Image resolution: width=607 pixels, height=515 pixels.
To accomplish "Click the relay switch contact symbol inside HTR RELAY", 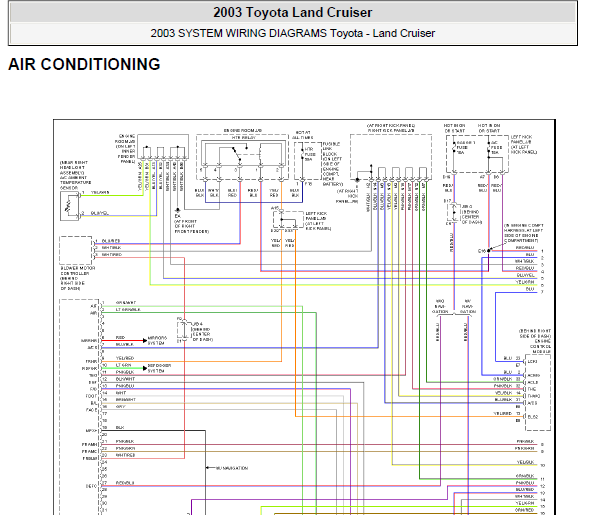I will (239, 153).
